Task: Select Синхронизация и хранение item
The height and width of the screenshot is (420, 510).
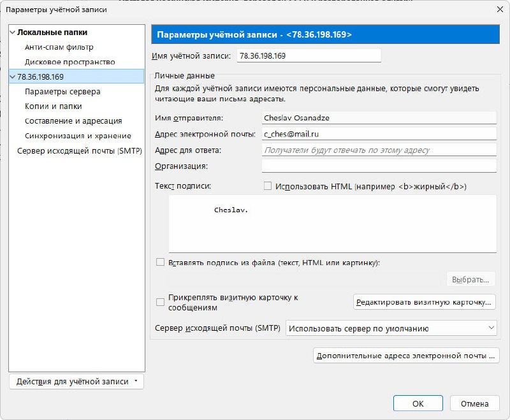Action: coord(78,136)
